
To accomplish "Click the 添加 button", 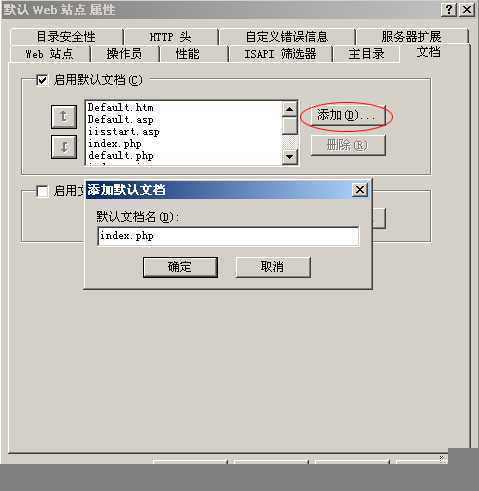I will pyautogui.click(x=347, y=115).
